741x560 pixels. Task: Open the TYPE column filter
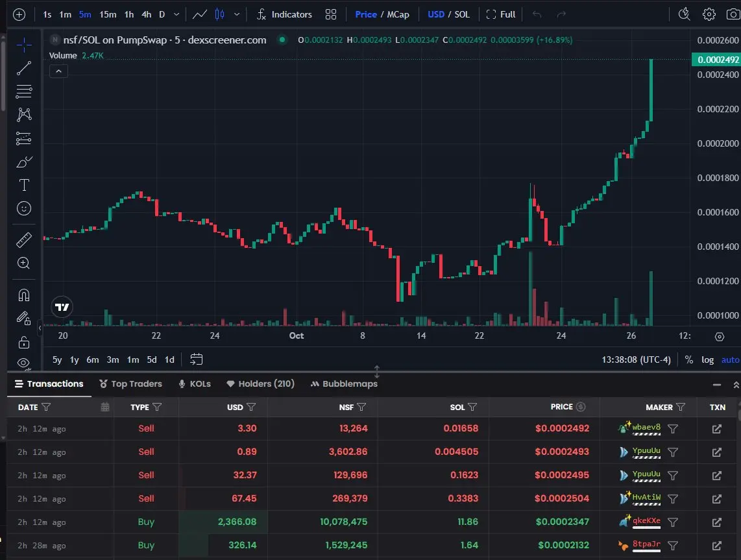point(157,408)
